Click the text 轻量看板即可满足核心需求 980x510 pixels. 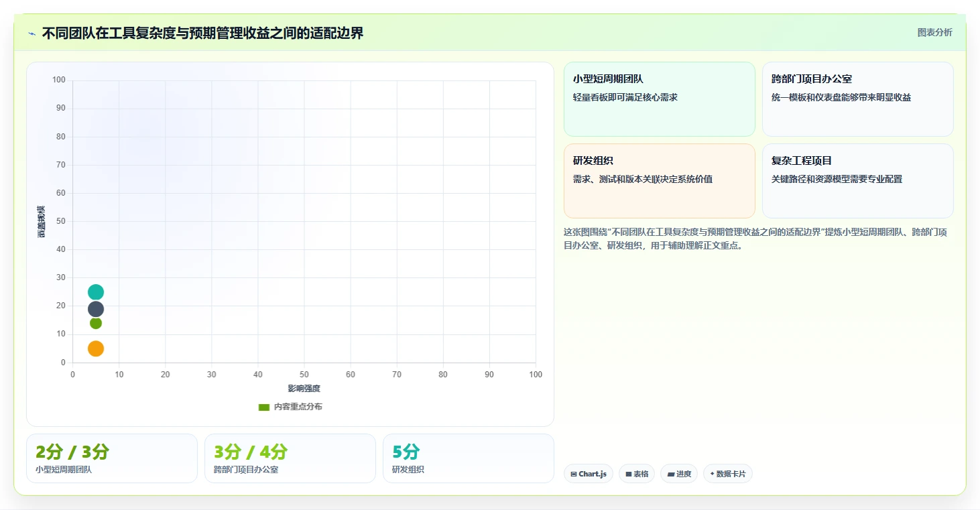point(625,97)
